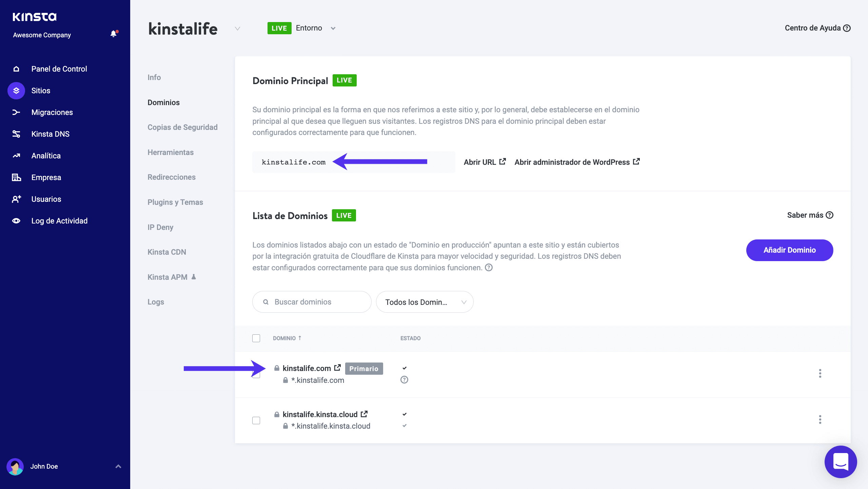This screenshot has height=489, width=868.
Task: Open the kinstalife site selector chevron
Action: tap(237, 29)
